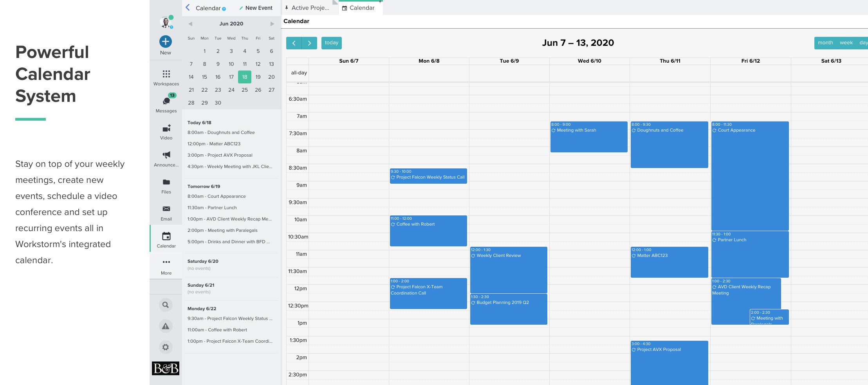The image size is (868, 385).
Task: Select the Calendar sidebar icon
Action: coord(166,236)
